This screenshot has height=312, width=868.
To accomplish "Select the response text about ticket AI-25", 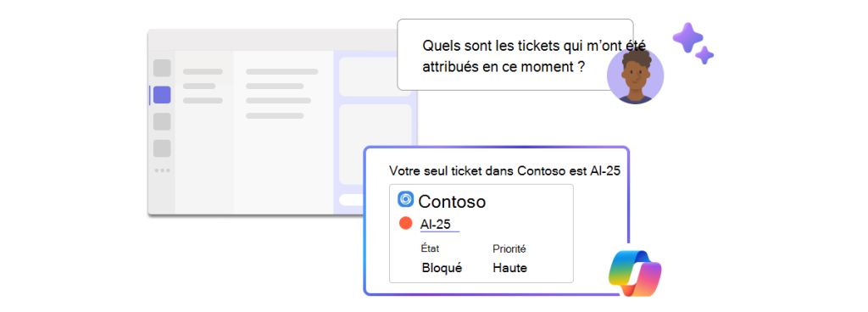I will click(x=505, y=171).
